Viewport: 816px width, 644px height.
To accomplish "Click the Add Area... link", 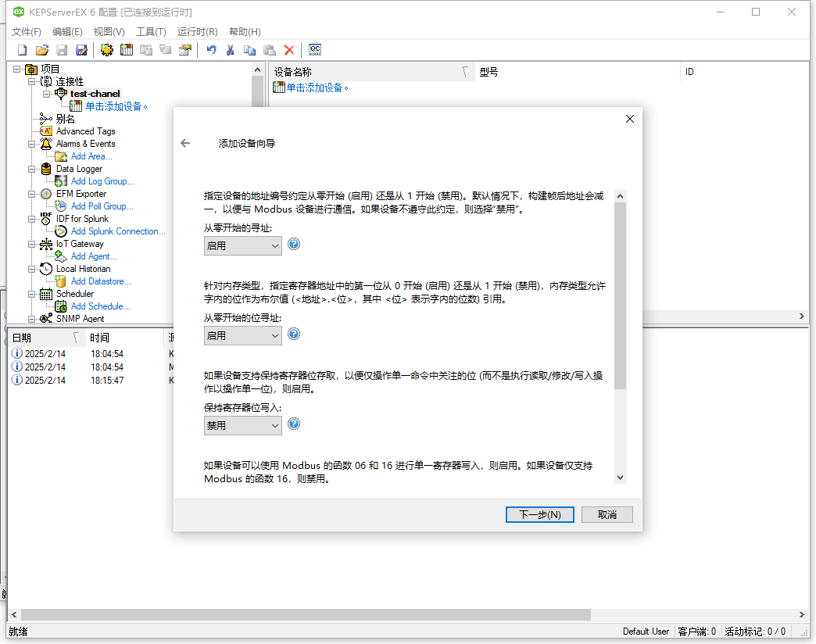I will pos(91,156).
